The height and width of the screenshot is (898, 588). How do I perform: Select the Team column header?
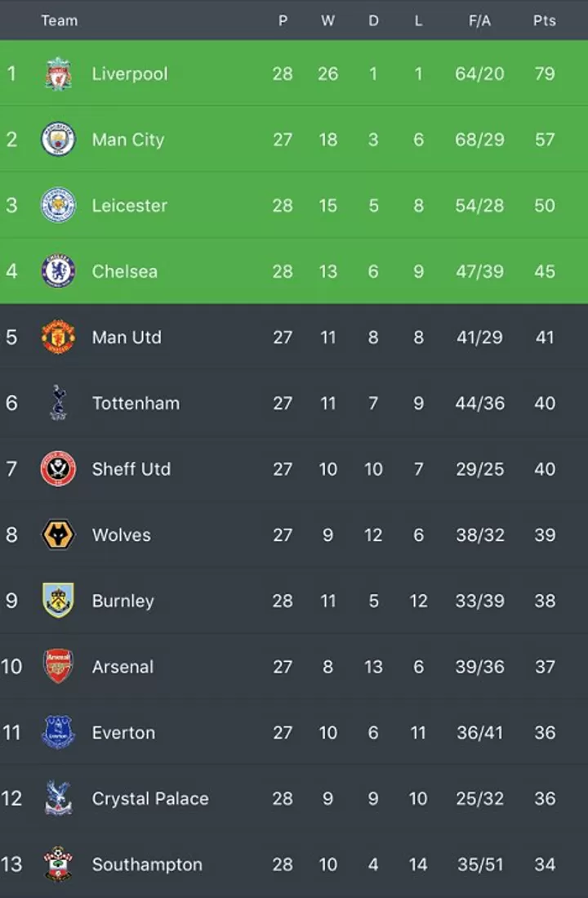pyautogui.click(x=60, y=20)
